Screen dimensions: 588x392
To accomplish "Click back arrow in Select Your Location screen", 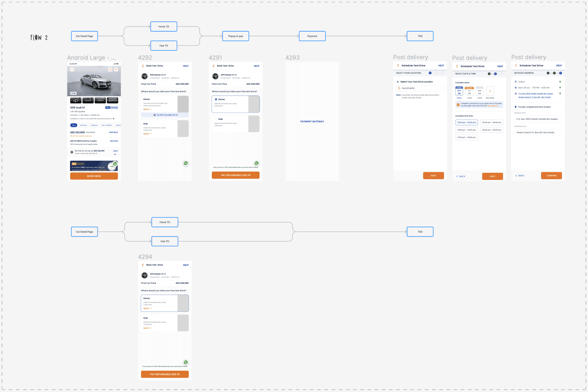I will [x=398, y=66].
